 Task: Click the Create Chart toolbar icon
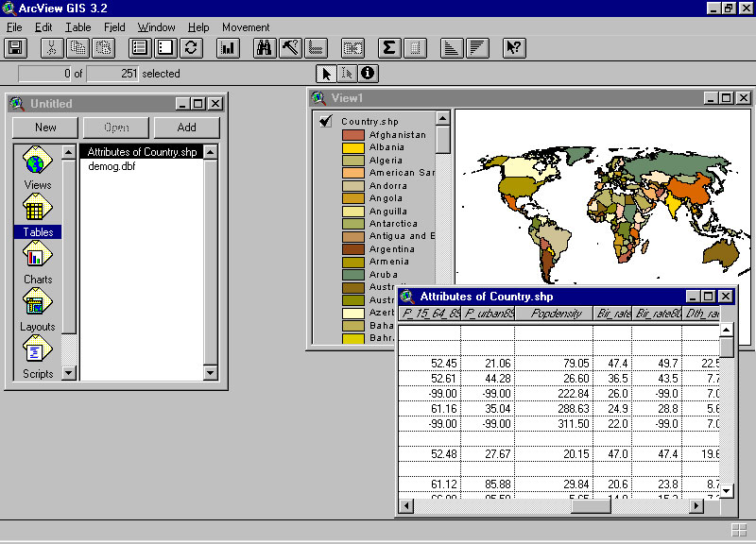pos(228,47)
